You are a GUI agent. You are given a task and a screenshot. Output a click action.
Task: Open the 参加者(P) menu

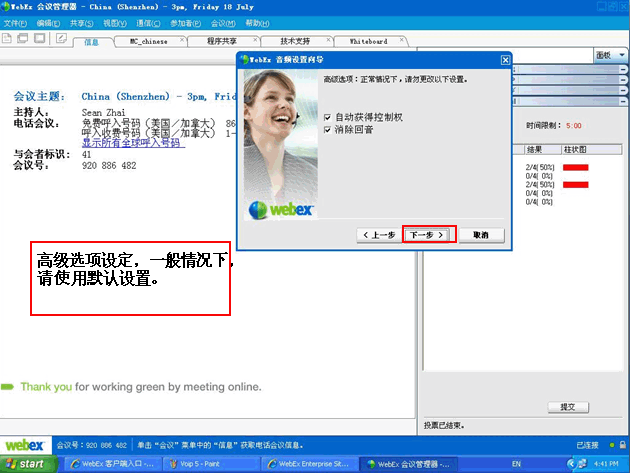(185, 23)
